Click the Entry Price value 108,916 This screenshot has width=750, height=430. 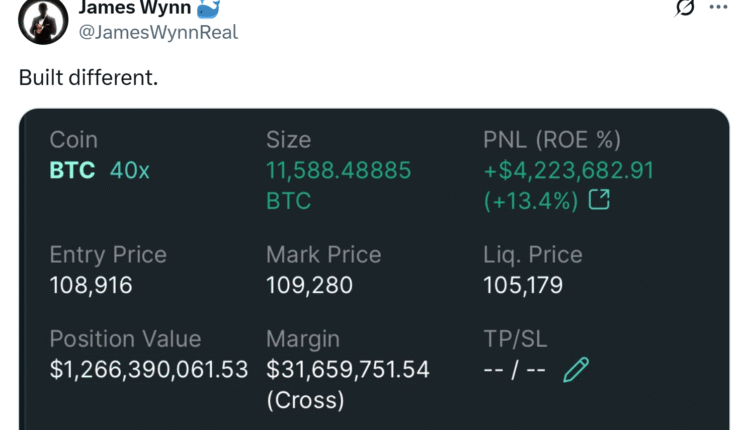(90, 285)
